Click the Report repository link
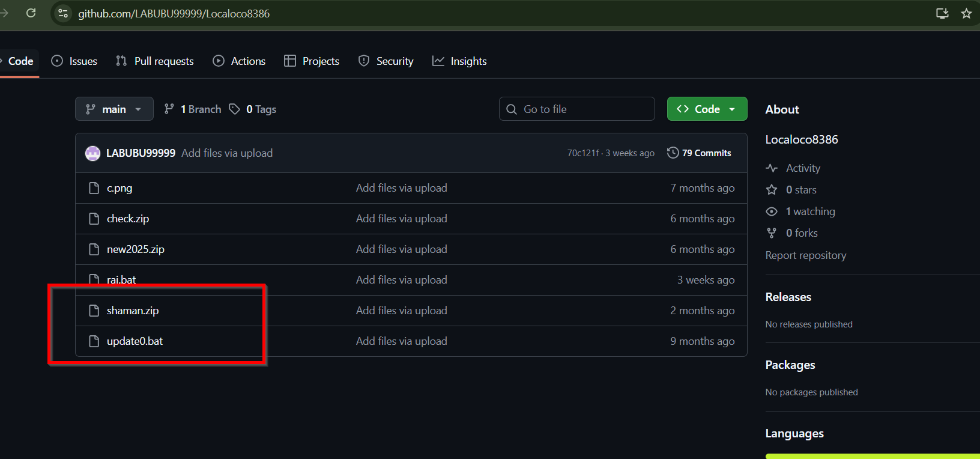 click(x=806, y=255)
